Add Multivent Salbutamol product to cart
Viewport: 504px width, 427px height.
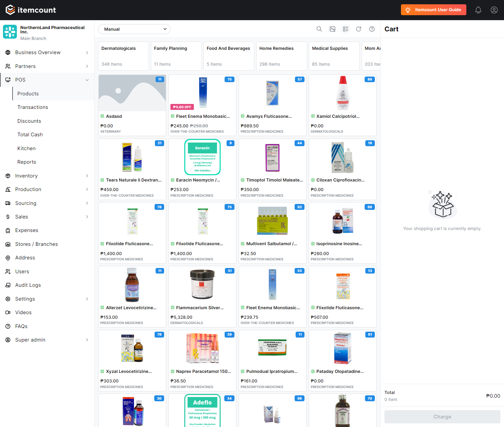[x=272, y=233]
